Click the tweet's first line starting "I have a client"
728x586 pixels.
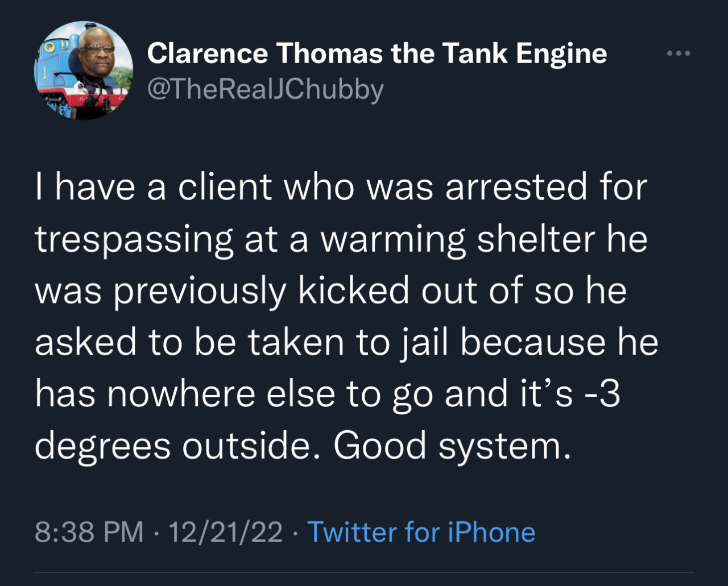(341, 186)
